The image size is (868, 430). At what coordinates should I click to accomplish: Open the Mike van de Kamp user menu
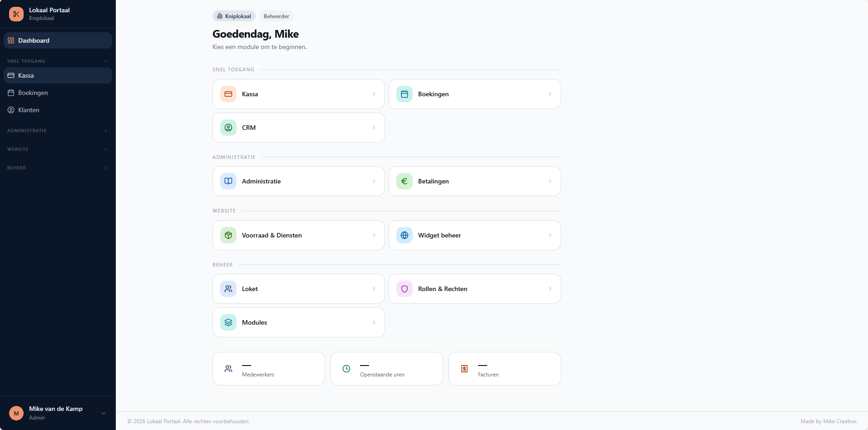coord(58,413)
